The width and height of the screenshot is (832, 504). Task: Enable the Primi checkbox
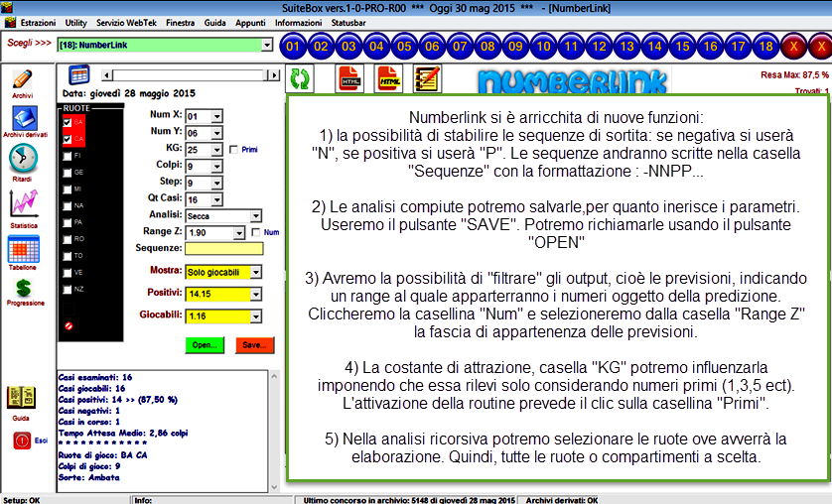(x=233, y=150)
